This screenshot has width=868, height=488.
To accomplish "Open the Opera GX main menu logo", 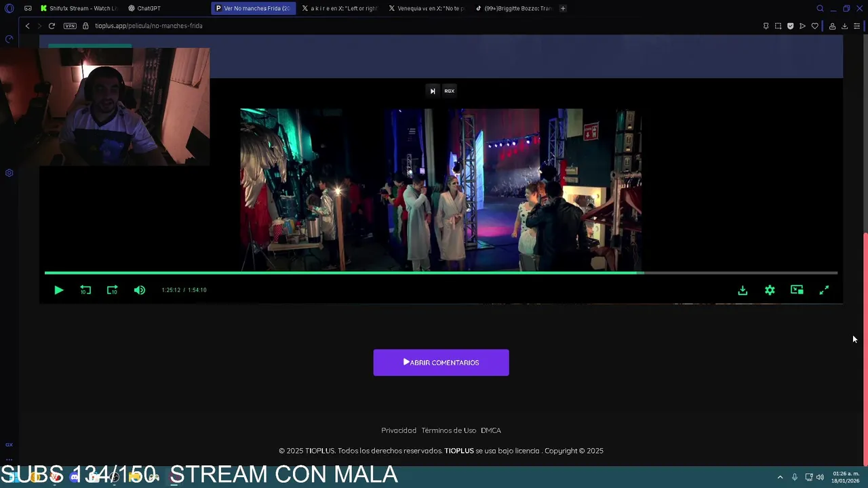I will coord(9,8).
